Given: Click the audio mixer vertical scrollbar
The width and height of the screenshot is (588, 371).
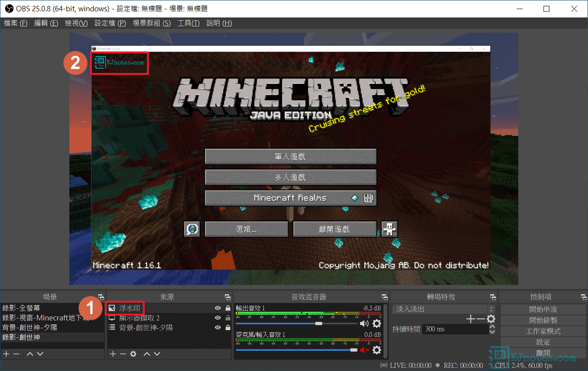Looking at the screenshot, I should [x=385, y=331].
